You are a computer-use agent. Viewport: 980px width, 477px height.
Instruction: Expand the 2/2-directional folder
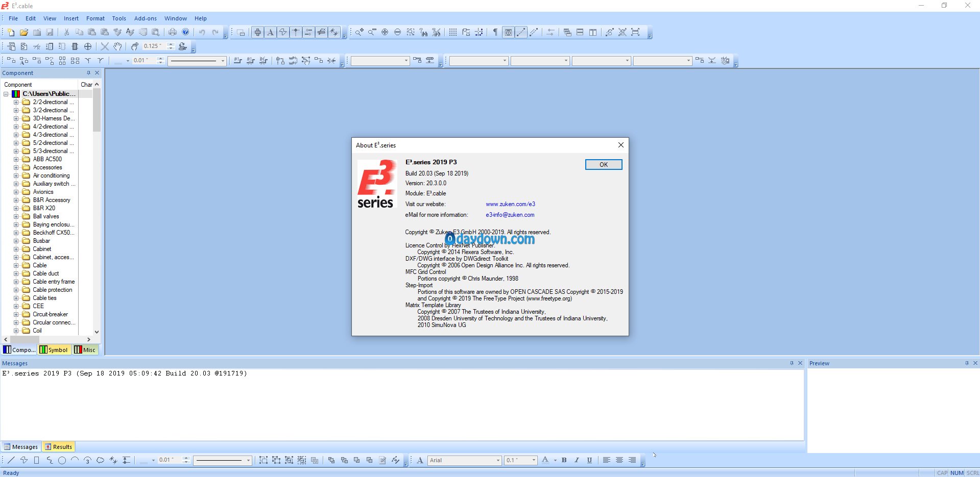(x=16, y=102)
